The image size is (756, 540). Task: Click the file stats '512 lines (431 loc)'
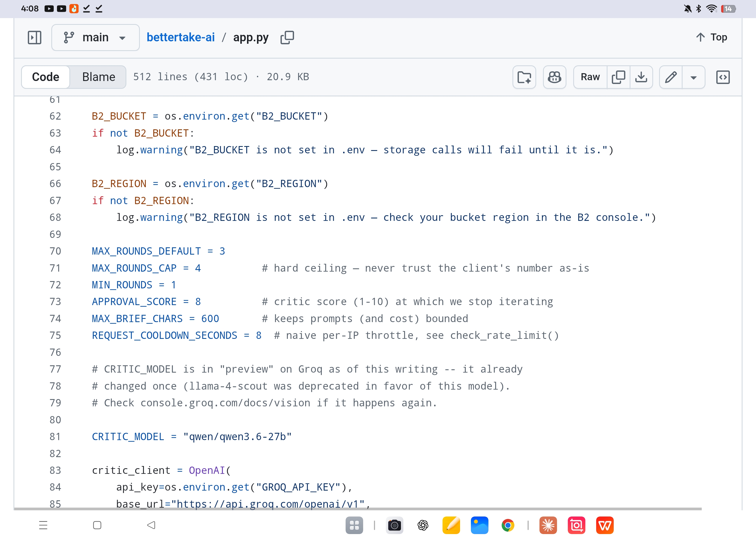(x=191, y=77)
